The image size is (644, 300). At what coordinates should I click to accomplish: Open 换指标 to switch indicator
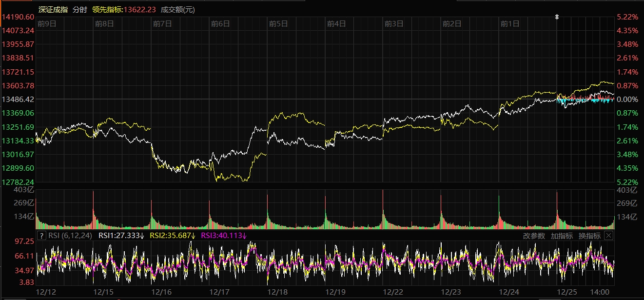coord(589,236)
